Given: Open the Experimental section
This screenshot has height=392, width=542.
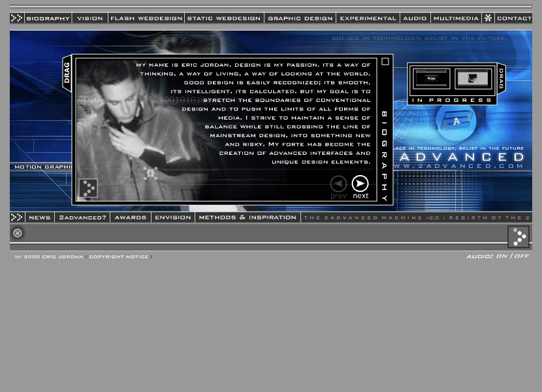Looking at the screenshot, I should [368, 18].
